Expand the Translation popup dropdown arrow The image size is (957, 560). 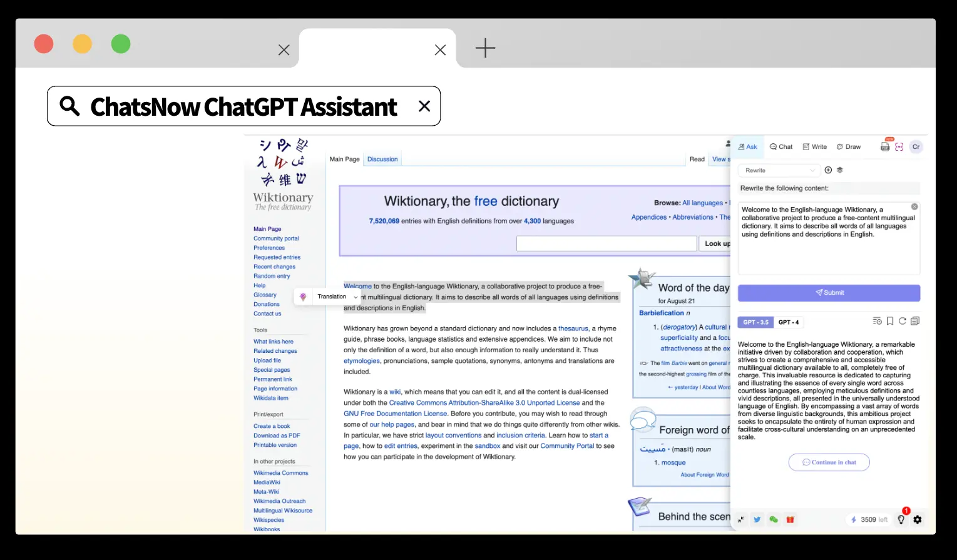click(356, 297)
